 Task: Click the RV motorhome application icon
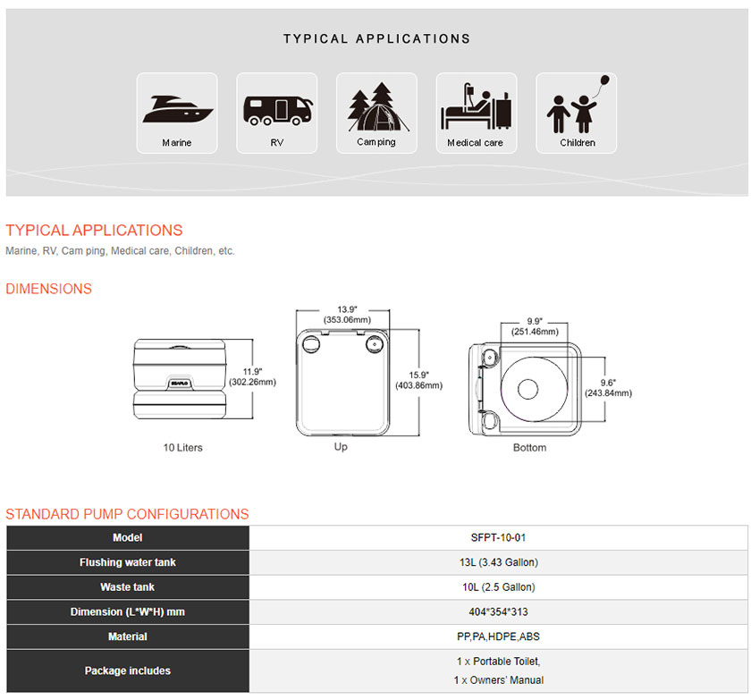click(x=277, y=113)
